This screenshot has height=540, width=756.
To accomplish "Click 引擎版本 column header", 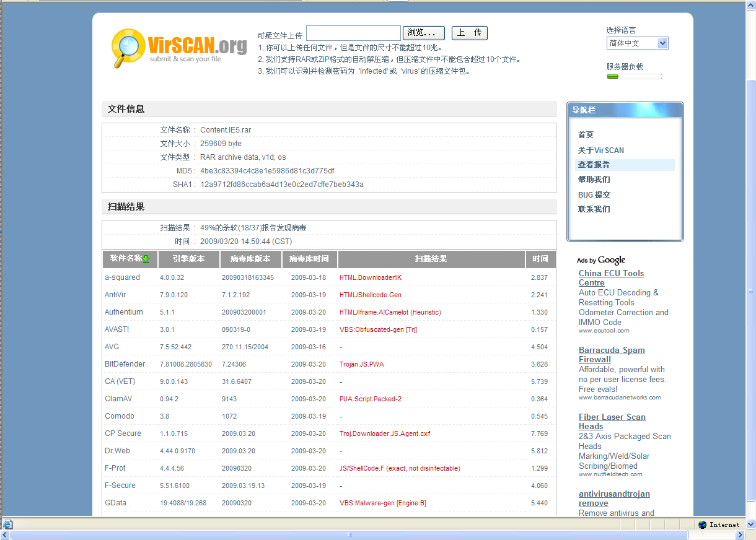I will [188, 259].
